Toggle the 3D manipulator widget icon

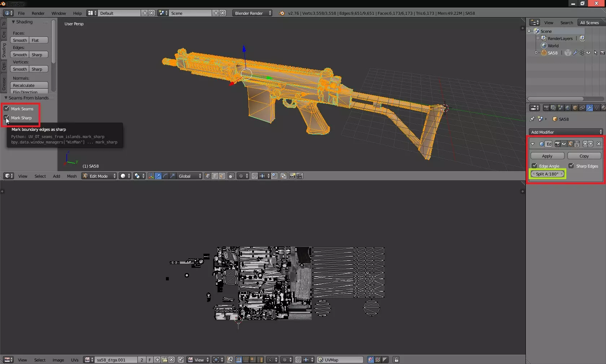click(x=151, y=176)
